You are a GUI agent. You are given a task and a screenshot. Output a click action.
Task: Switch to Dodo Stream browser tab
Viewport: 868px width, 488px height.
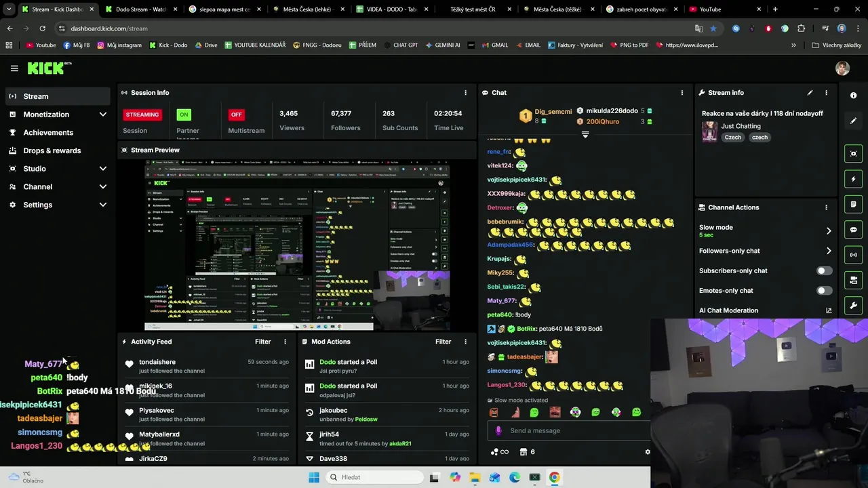pos(141,9)
